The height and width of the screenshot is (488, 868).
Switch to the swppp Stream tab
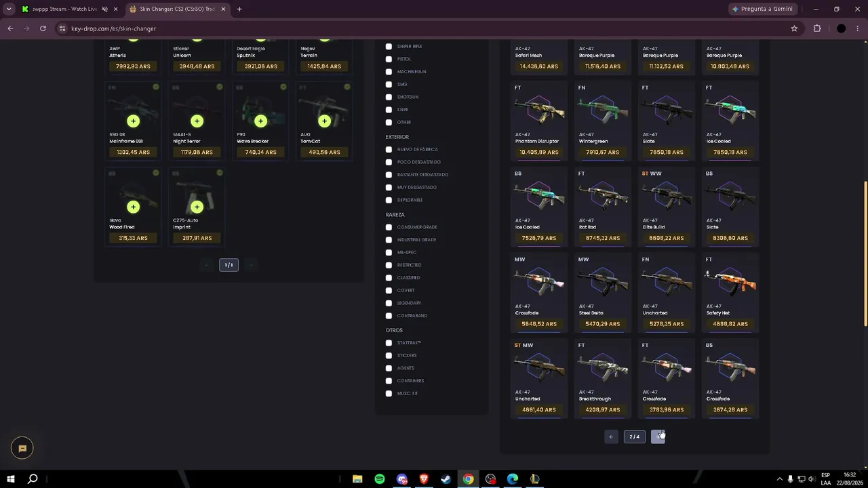[x=64, y=9]
